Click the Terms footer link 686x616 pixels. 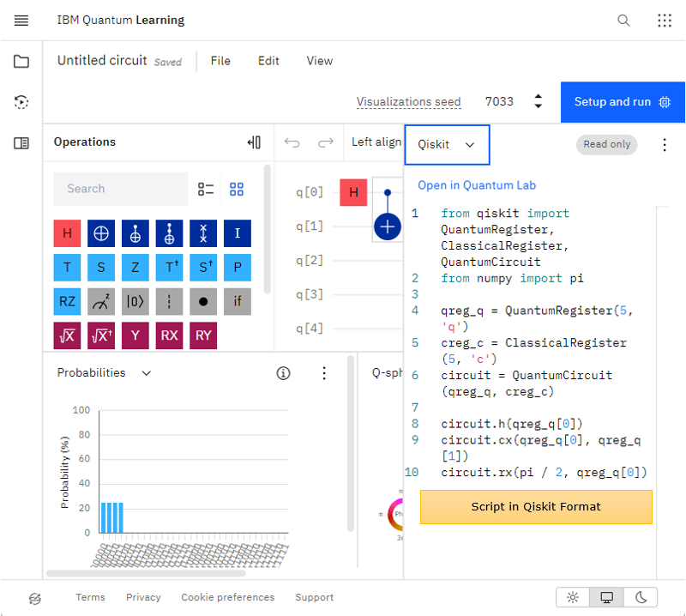coord(90,597)
